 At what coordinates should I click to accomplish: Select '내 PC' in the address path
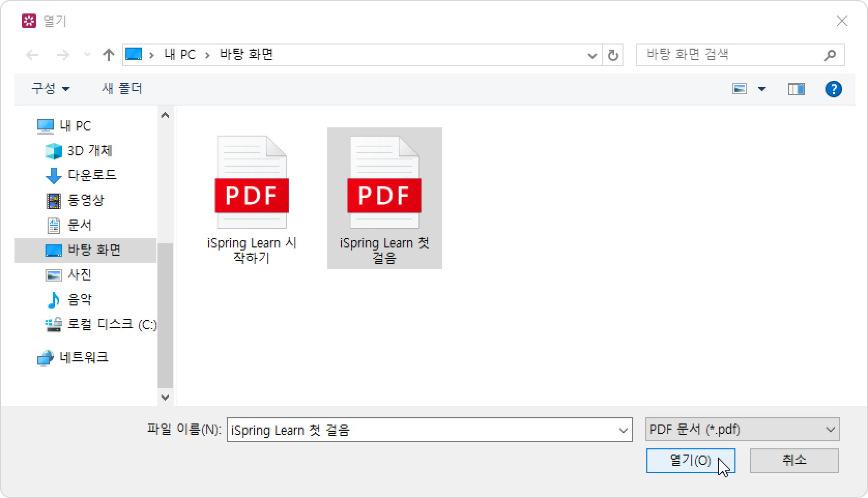point(180,54)
